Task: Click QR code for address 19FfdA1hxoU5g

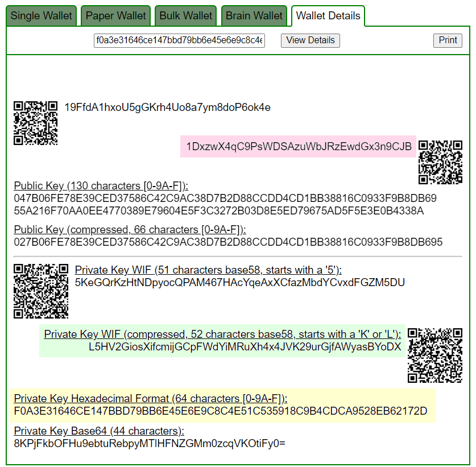Action: (x=35, y=123)
